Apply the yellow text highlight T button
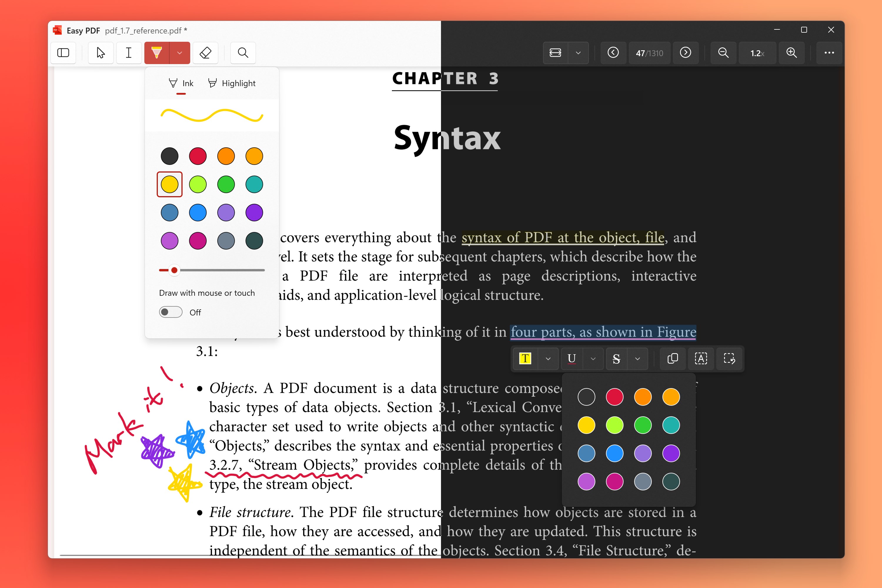882x588 pixels. [525, 358]
